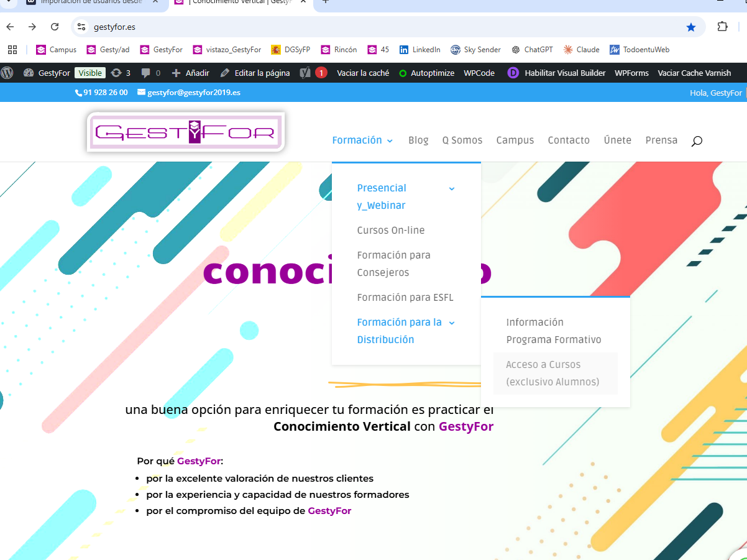Image resolution: width=747 pixels, height=560 pixels.
Task: Click the address bar URL gestyfor.es
Action: (x=114, y=27)
